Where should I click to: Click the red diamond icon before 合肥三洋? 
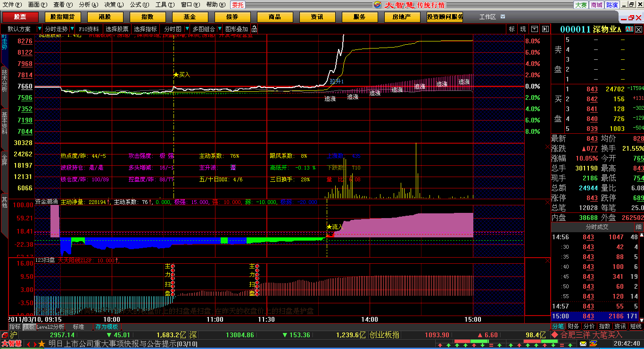tap(555, 335)
